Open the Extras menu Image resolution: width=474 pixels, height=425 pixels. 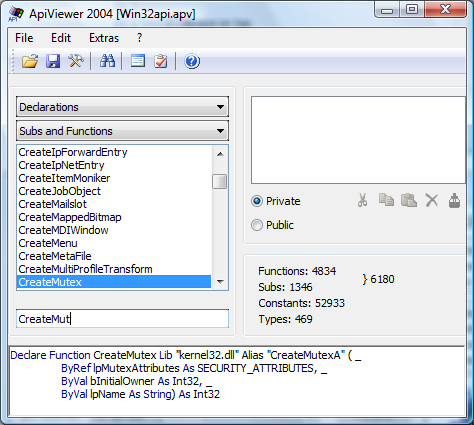click(x=104, y=38)
